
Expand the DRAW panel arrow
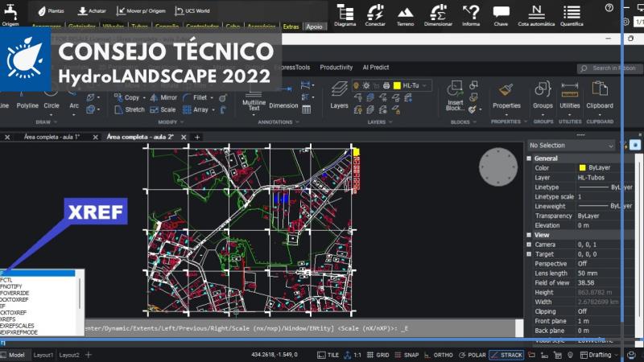click(x=56, y=122)
